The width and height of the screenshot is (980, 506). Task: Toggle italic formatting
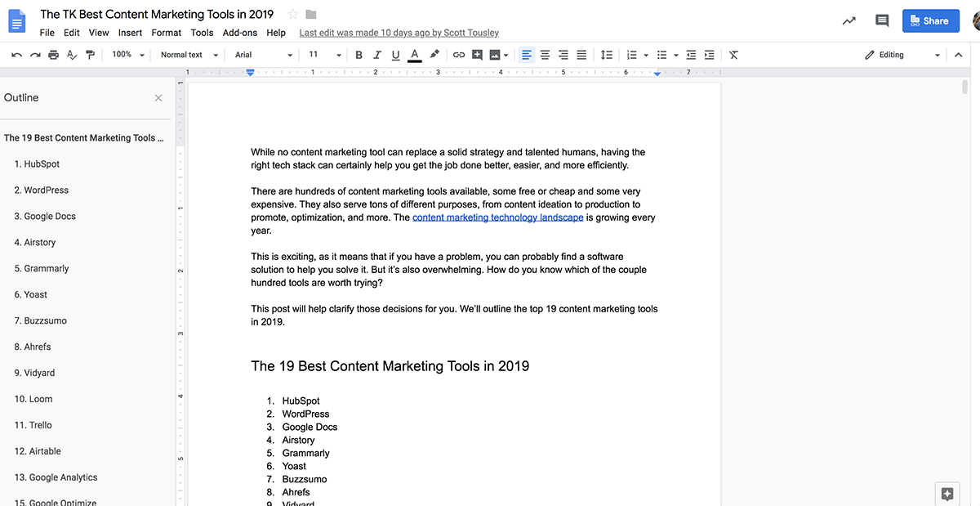click(377, 55)
